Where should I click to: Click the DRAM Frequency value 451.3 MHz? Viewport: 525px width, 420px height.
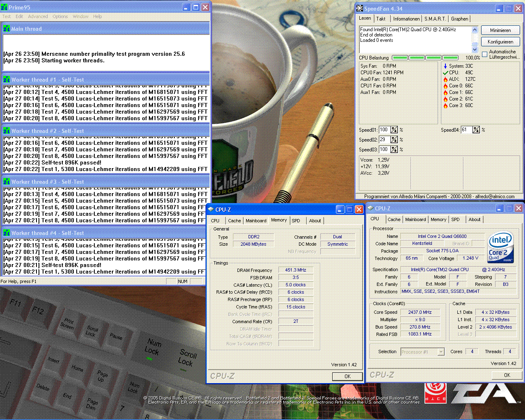[296, 270]
